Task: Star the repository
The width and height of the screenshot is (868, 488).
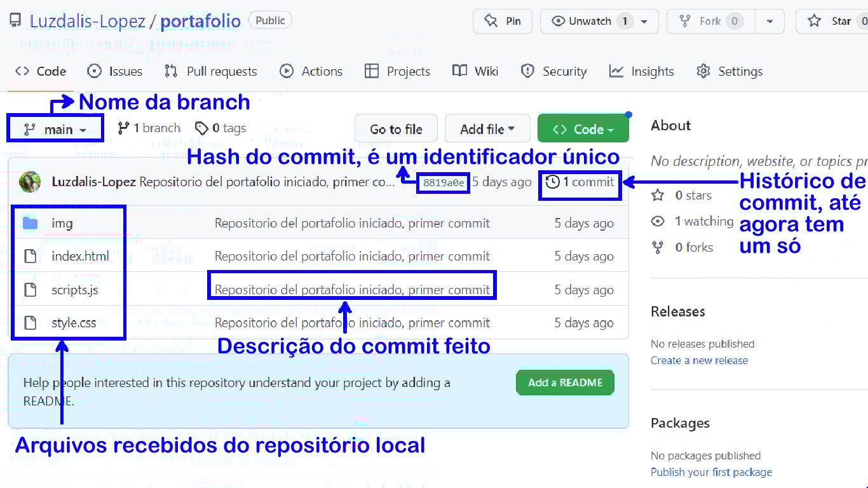Action: tap(834, 21)
